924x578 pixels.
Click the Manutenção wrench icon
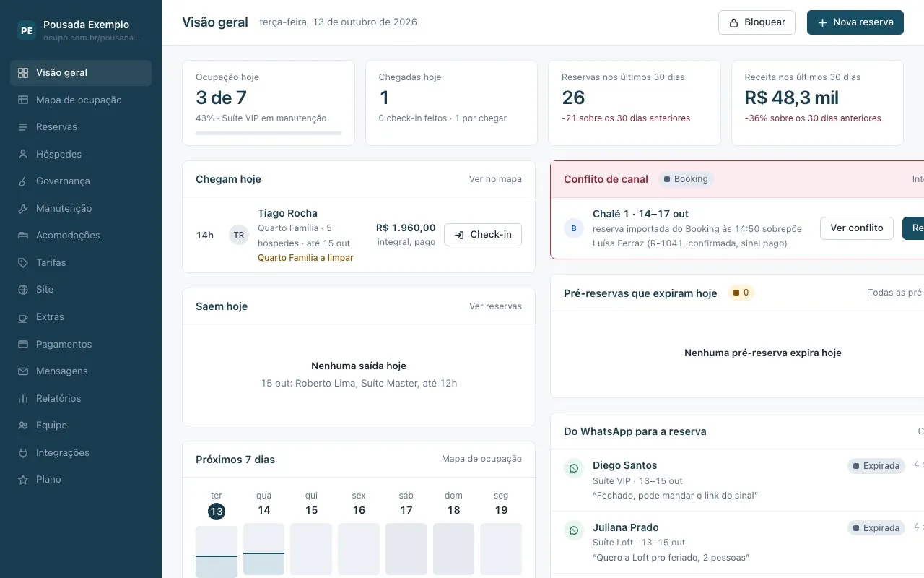(x=23, y=208)
